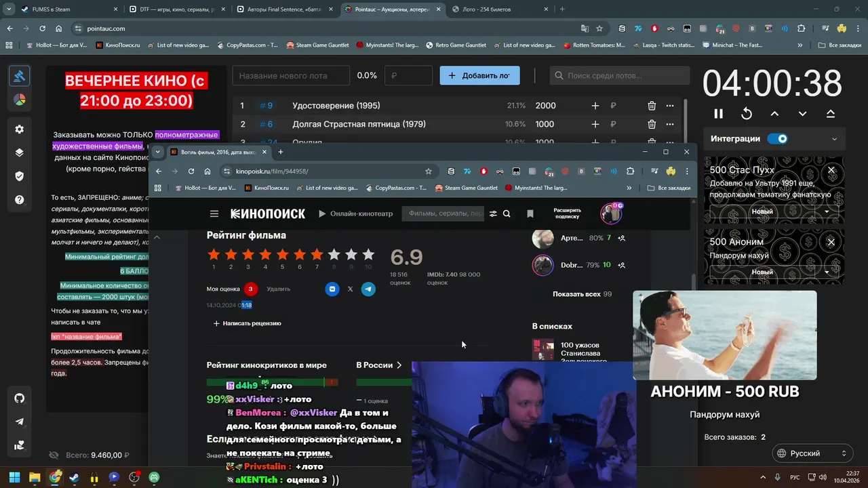Bookmark the kinopoisk.ru page with star icon
The height and width of the screenshot is (488, 868).
[429, 171]
